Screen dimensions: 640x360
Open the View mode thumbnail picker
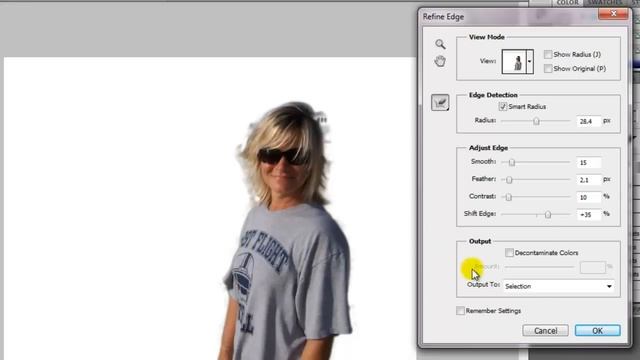514,62
